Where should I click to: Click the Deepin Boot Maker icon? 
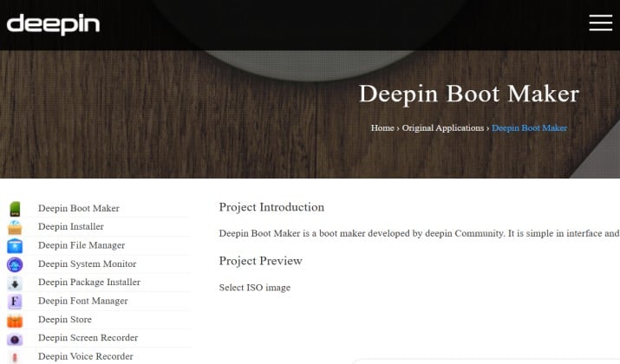click(x=15, y=209)
